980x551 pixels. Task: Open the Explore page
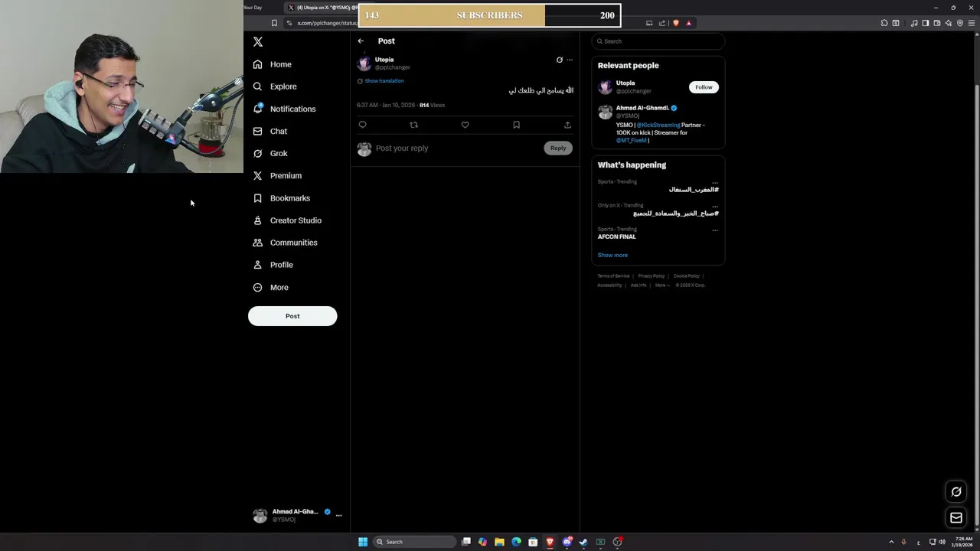(274, 86)
